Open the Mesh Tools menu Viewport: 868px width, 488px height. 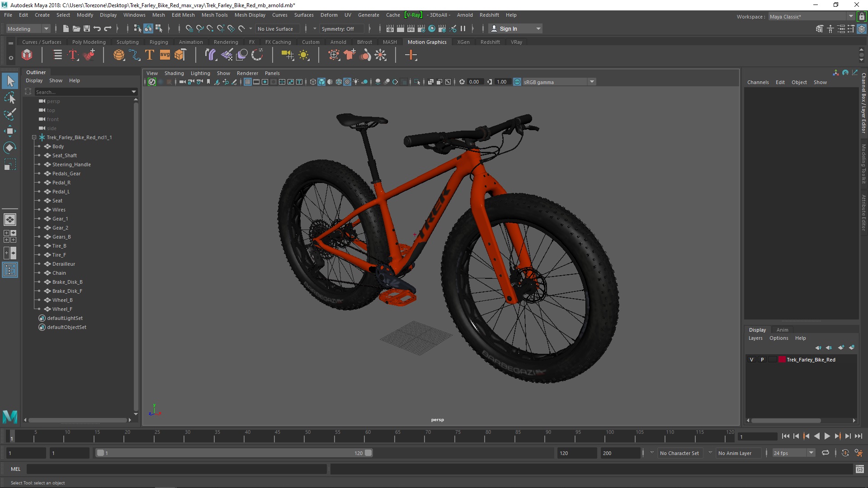pos(214,15)
